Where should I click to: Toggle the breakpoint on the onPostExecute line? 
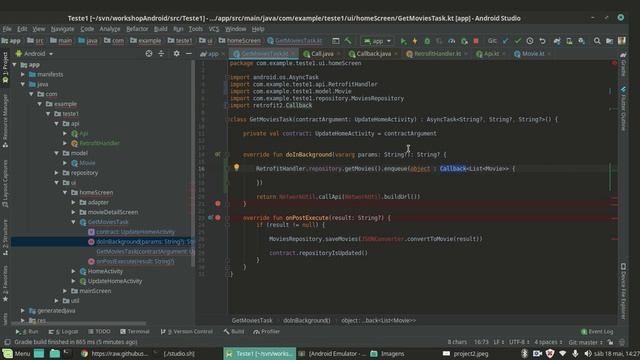[218, 218]
